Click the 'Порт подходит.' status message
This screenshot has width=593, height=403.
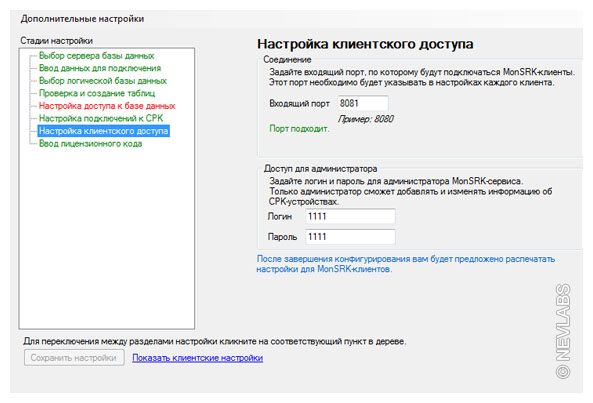click(x=299, y=129)
